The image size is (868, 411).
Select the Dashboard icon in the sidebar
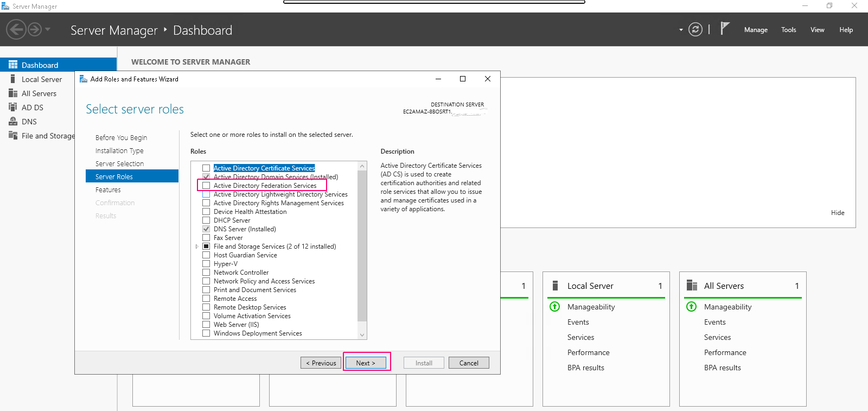pos(13,65)
